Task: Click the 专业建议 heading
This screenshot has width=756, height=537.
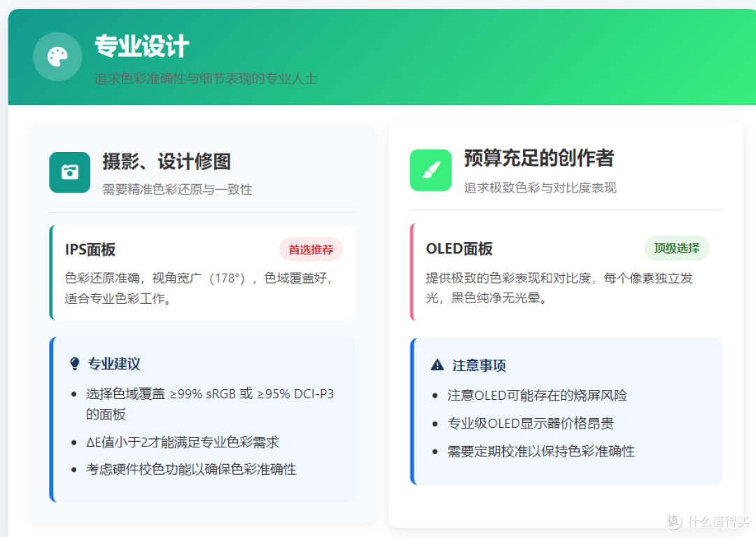Action: (x=114, y=364)
